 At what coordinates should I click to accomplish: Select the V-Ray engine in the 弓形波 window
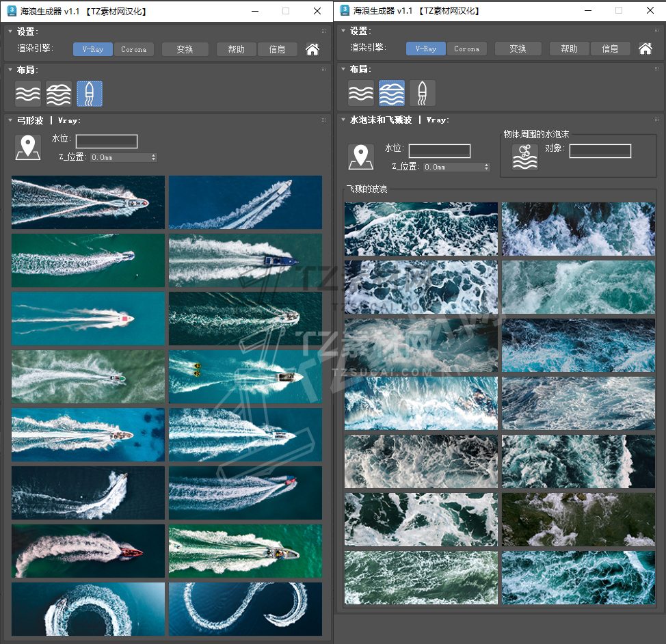(x=93, y=49)
